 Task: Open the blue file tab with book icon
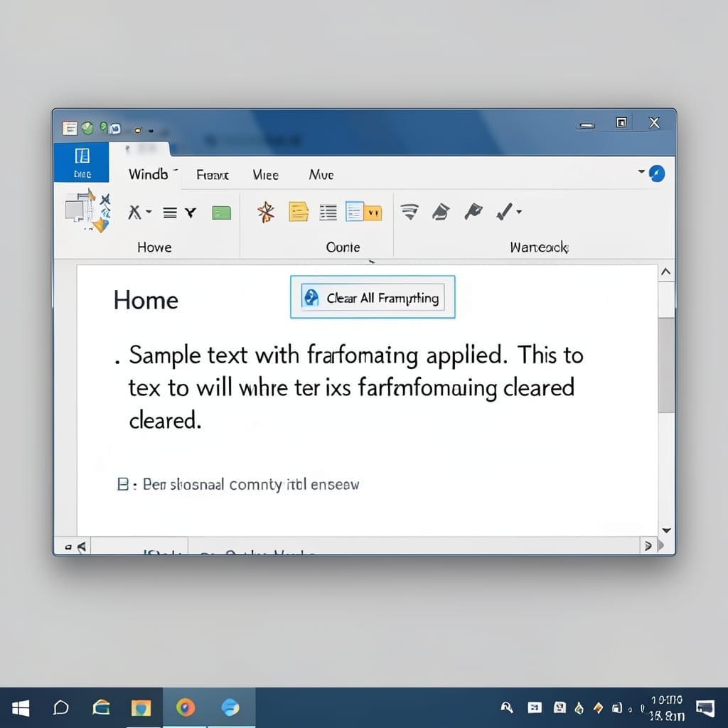[x=82, y=162]
